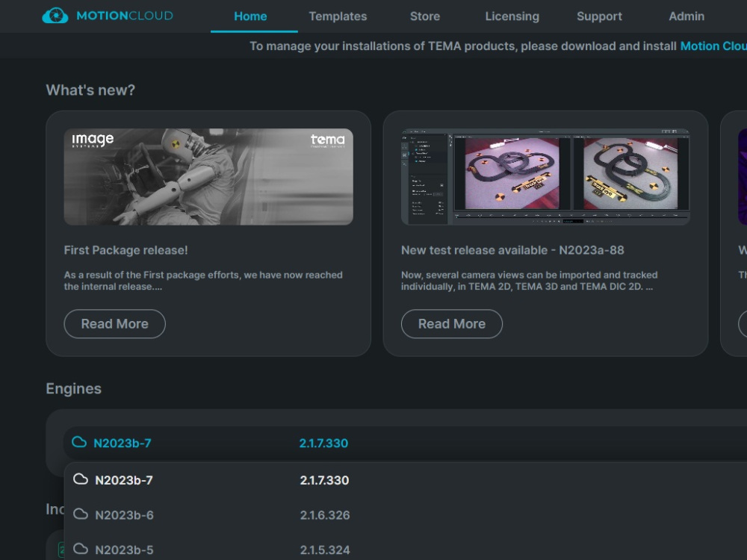The width and height of the screenshot is (747, 560).
Task: Click Read More under First Package release
Action: (115, 324)
